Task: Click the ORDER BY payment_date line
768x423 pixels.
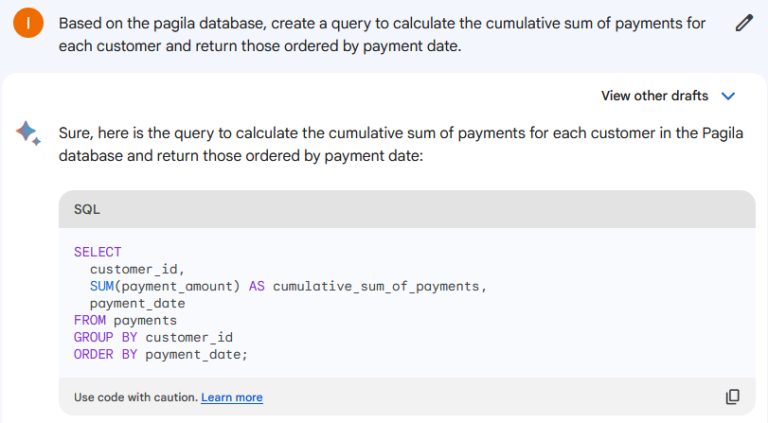Action: (160, 354)
